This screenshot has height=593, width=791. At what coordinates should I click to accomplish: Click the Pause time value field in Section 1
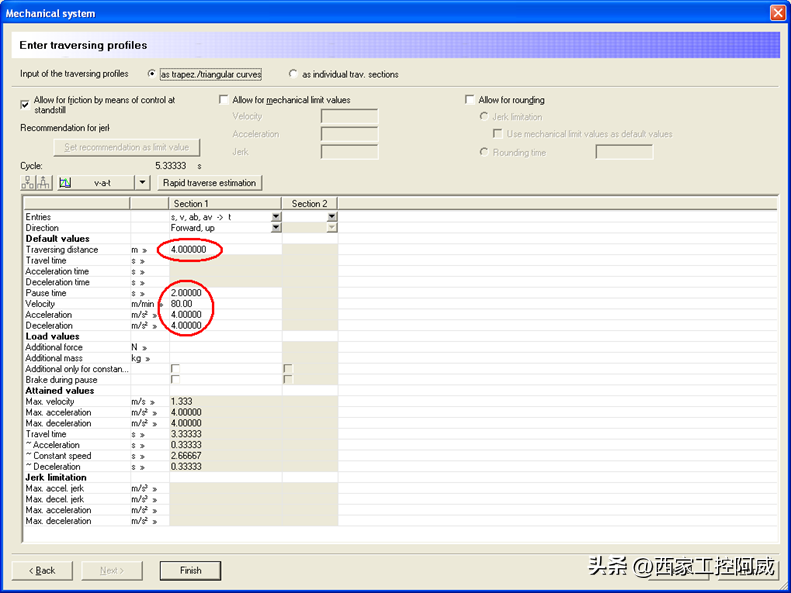[224, 293]
